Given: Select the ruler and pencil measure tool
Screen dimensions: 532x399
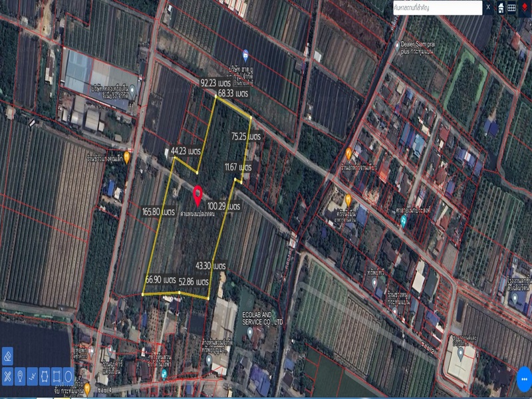Looking at the screenshot, I should (x=7, y=376).
